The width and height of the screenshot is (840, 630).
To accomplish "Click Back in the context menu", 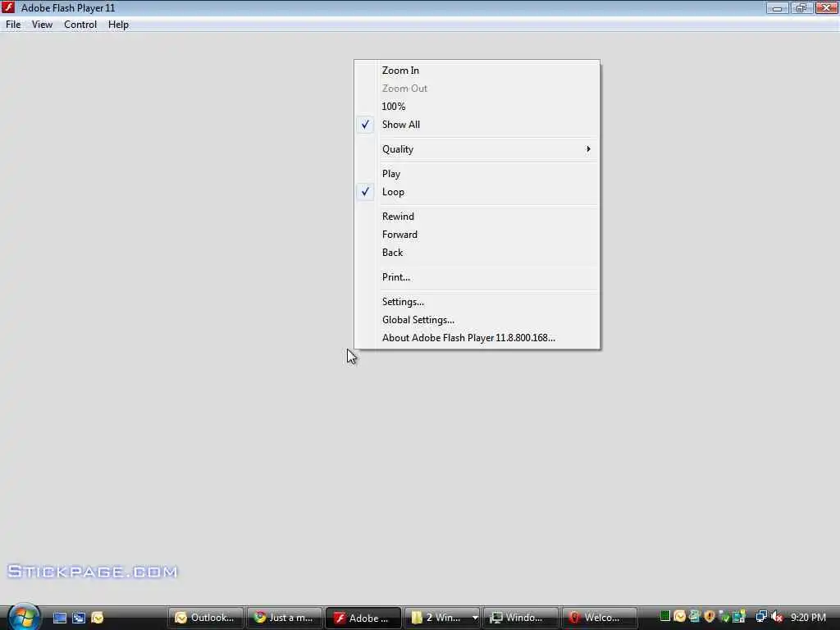I will (x=477, y=253).
